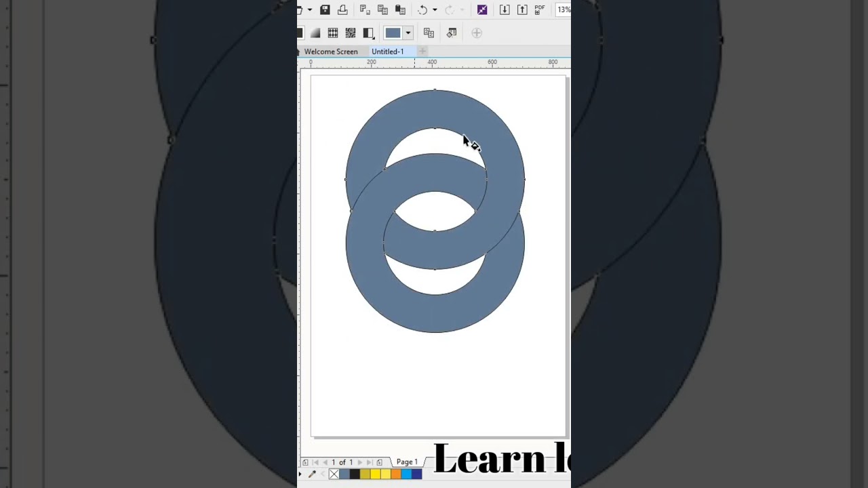Screen dimensions: 868x488
Task: Click the purple search content icon
Action: (482, 9)
